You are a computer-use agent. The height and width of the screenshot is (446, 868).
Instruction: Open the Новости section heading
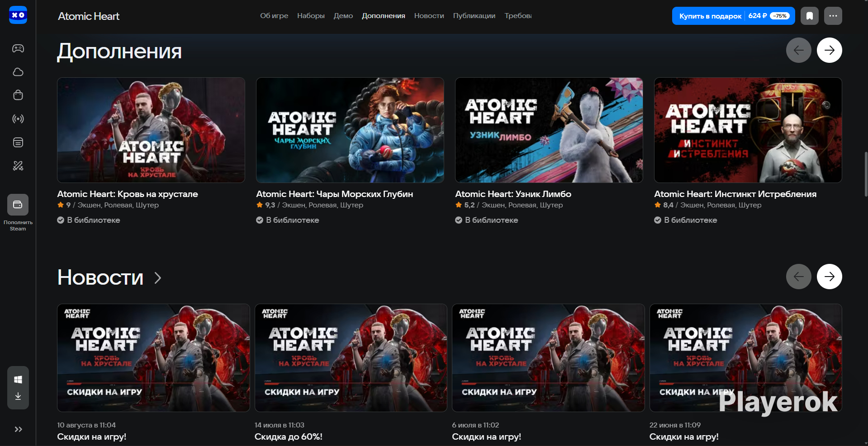coord(100,277)
